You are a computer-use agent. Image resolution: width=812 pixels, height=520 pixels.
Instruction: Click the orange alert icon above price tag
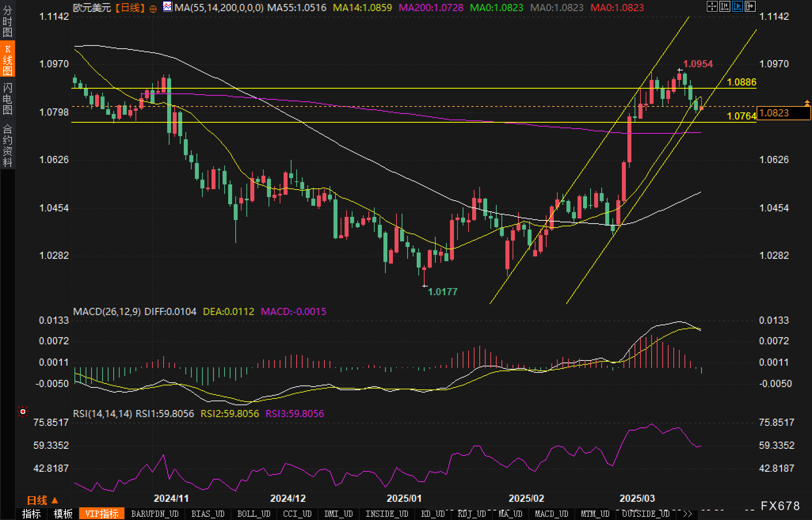[x=807, y=103]
